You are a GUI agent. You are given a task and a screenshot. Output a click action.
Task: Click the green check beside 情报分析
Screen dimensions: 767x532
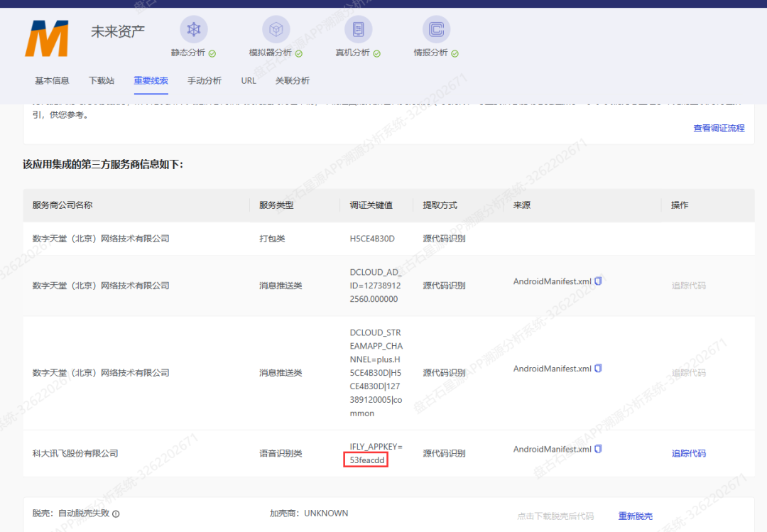(x=455, y=53)
